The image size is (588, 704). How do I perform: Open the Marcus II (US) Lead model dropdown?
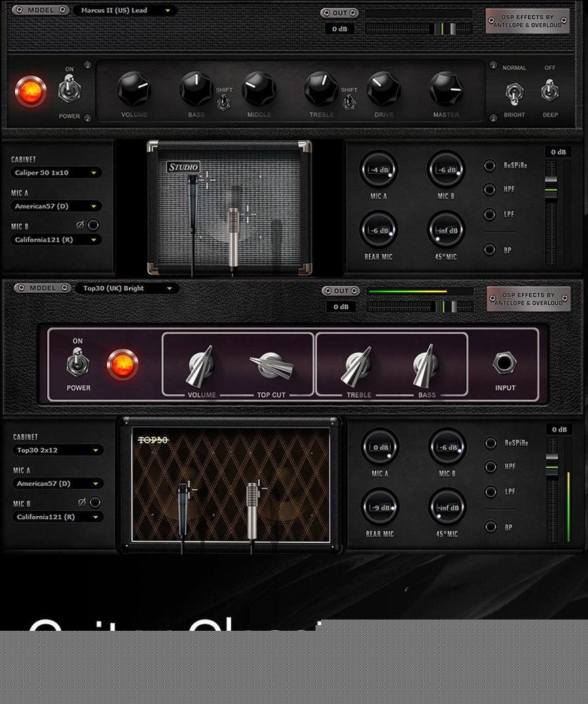[x=125, y=11]
